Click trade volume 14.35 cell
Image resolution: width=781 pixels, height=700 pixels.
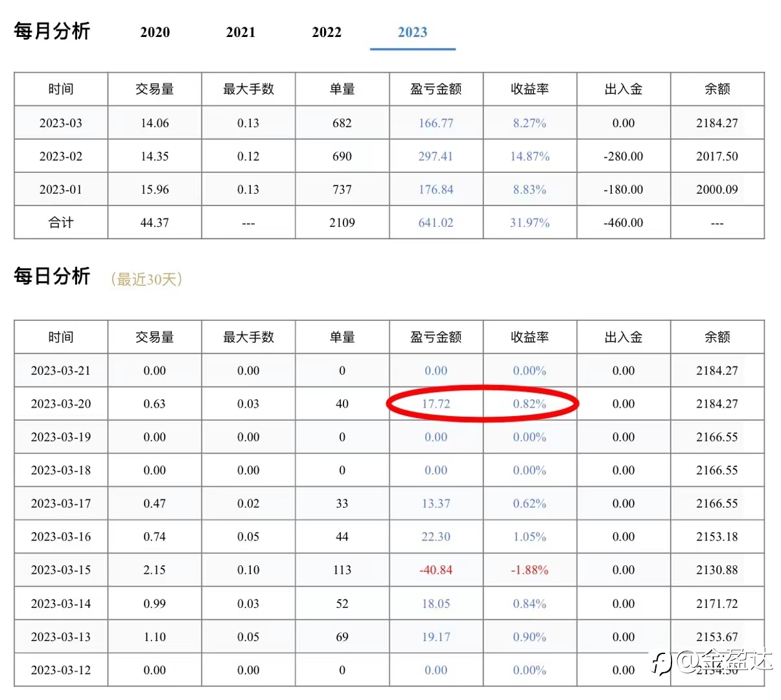click(155, 156)
